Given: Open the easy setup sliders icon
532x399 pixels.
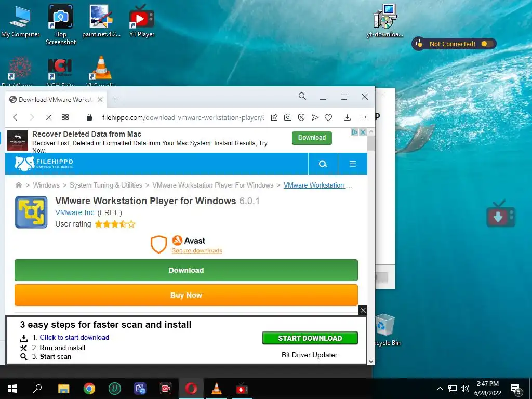Looking at the screenshot, I should (364, 117).
